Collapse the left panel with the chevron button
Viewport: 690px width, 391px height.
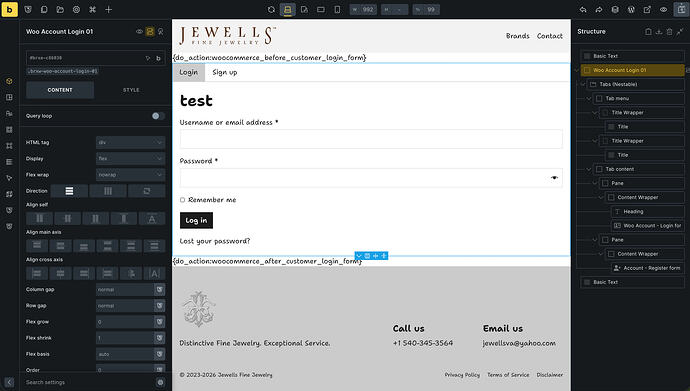pos(9,382)
